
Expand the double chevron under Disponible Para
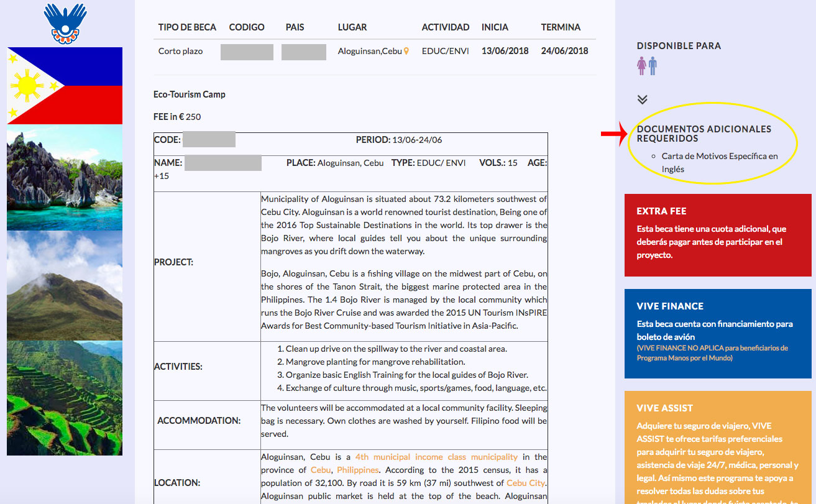pyautogui.click(x=643, y=99)
